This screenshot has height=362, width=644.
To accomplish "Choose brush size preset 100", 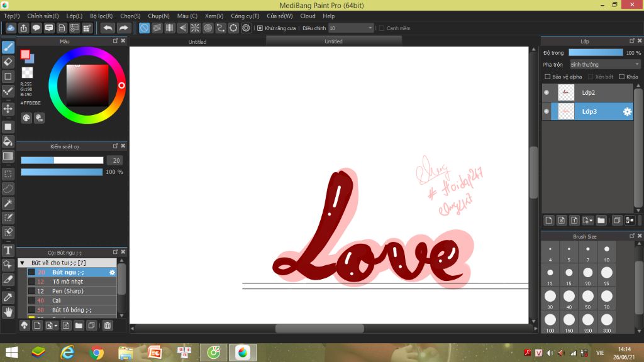I will click(x=550, y=322).
